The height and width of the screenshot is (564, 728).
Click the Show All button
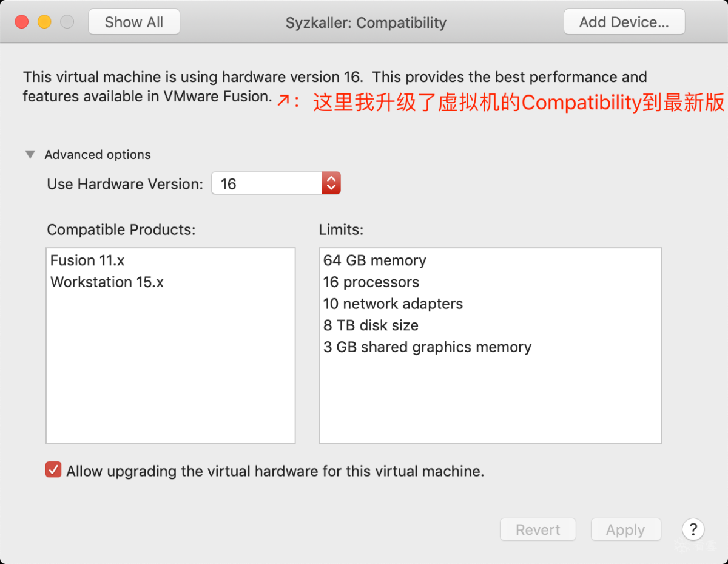[134, 22]
